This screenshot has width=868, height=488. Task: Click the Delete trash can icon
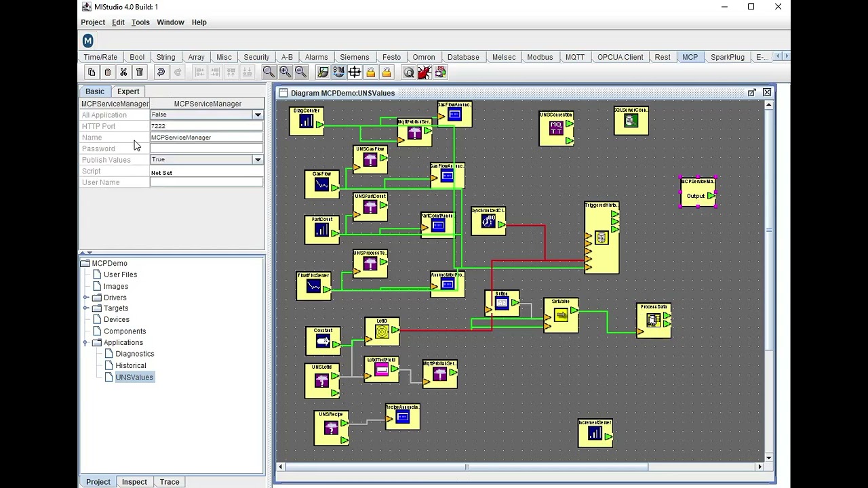pyautogui.click(x=140, y=73)
